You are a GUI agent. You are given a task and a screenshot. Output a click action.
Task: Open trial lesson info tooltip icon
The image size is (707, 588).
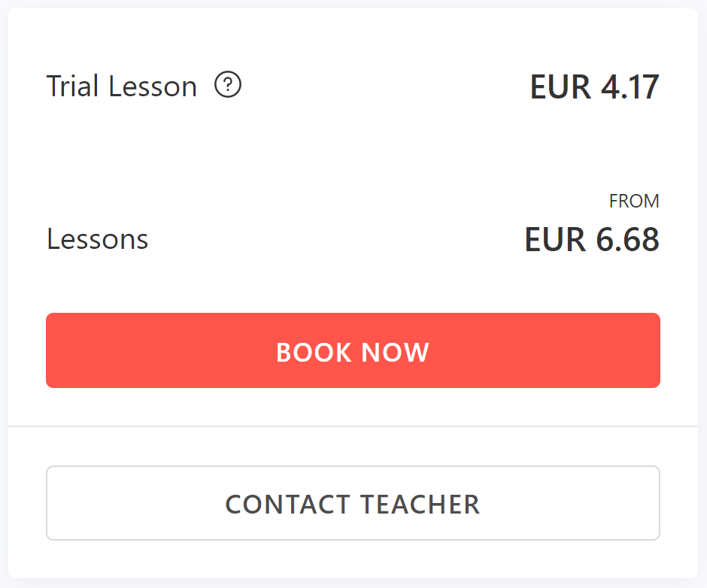pyautogui.click(x=228, y=85)
